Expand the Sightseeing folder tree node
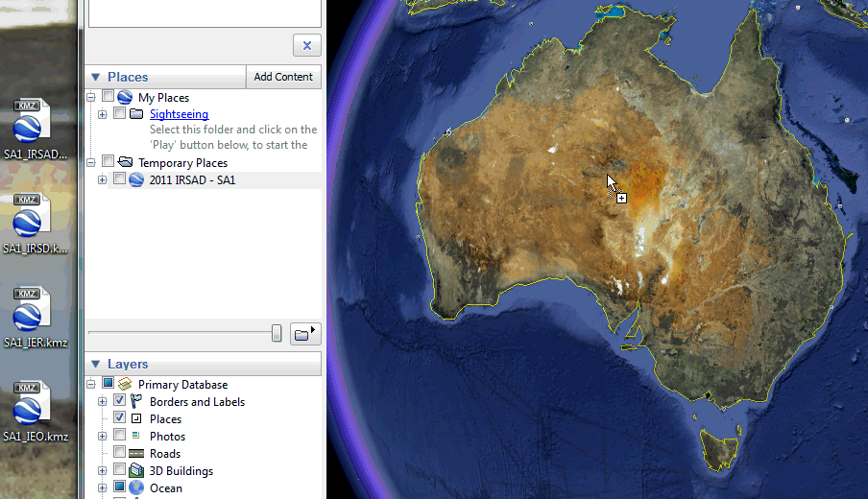Screen dimensions: 868x499 103,114
